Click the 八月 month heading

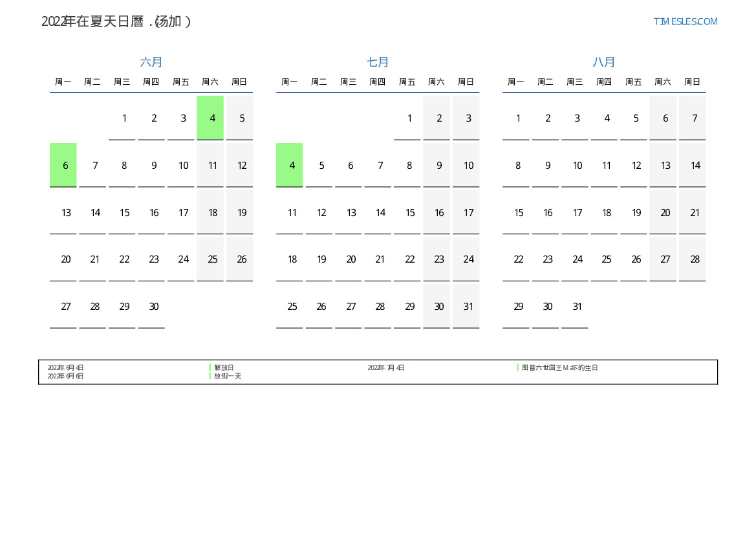(604, 62)
